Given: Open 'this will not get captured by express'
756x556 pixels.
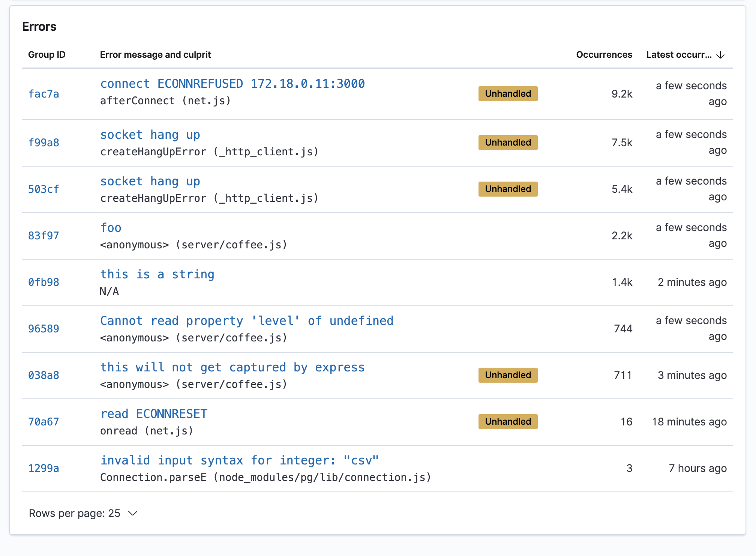Looking at the screenshot, I should click(x=232, y=367).
